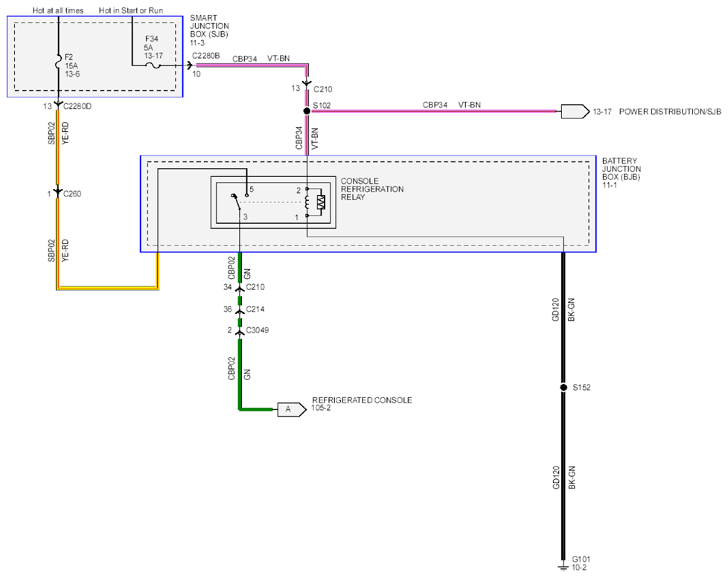Open the Refrigerated Console A reference arrow
The width and height of the screenshot is (728, 578).
pyautogui.click(x=292, y=410)
